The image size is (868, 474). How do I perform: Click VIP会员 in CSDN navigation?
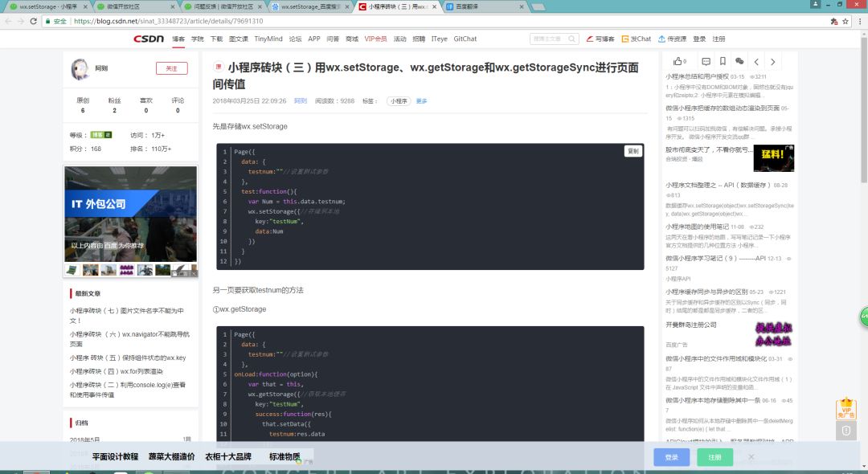pos(376,39)
